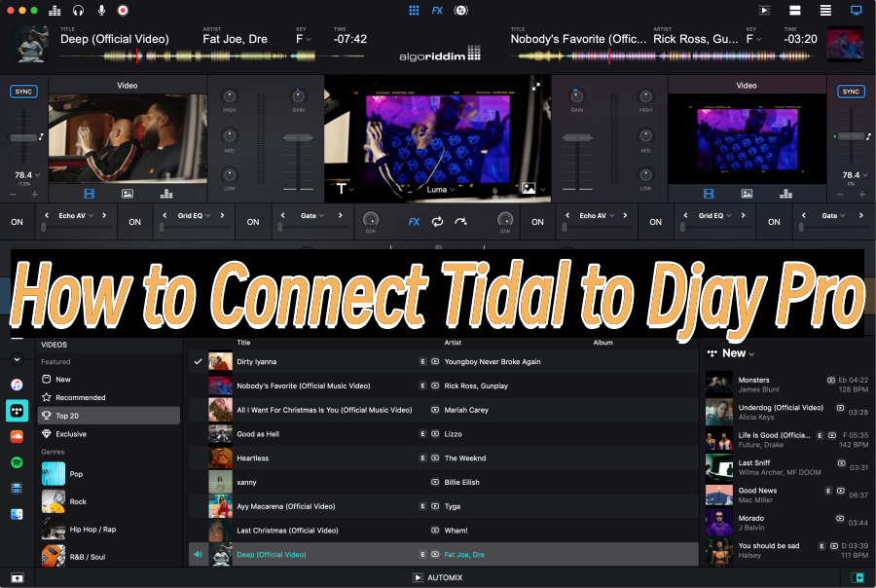The height and width of the screenshot is (588, 876).
Task: Click the left deck tempo slider
Action: (x=23, y=137)
